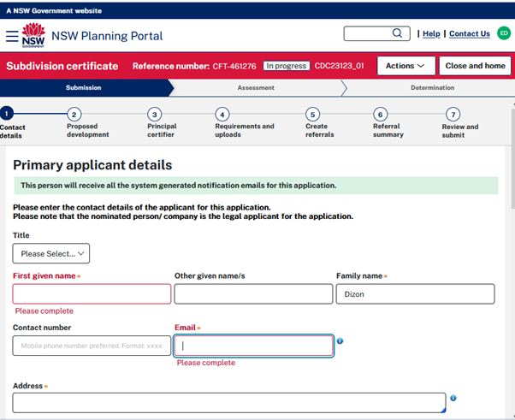Open the hamburger navigation menu
Image resolution: width=515 pixels, height=420 pixels.
[12, 36]
